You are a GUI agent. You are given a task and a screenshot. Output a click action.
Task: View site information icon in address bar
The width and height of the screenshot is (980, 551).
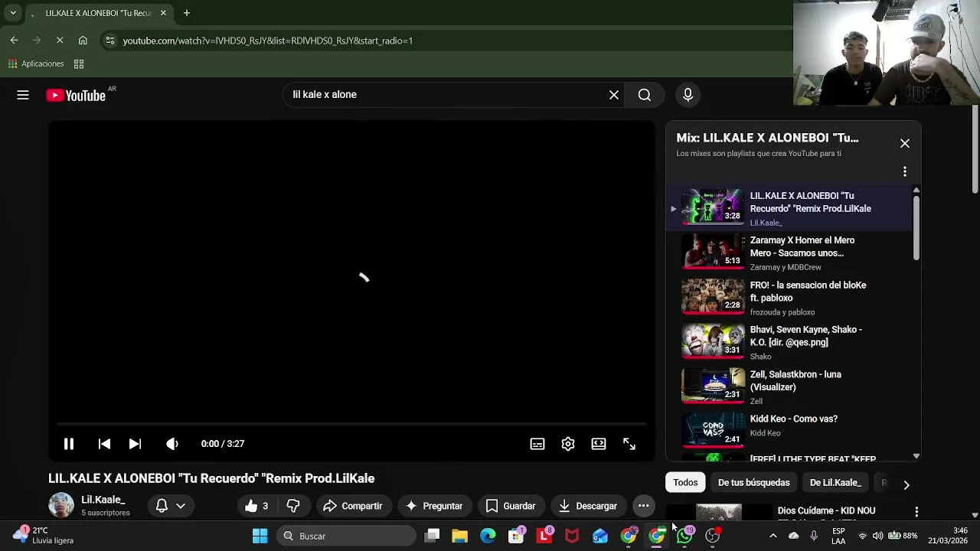[109, 41]
